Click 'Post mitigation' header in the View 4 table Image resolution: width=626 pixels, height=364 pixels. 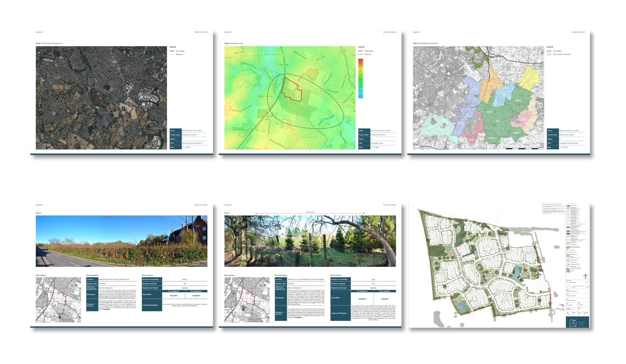click(x=196, y=291)
